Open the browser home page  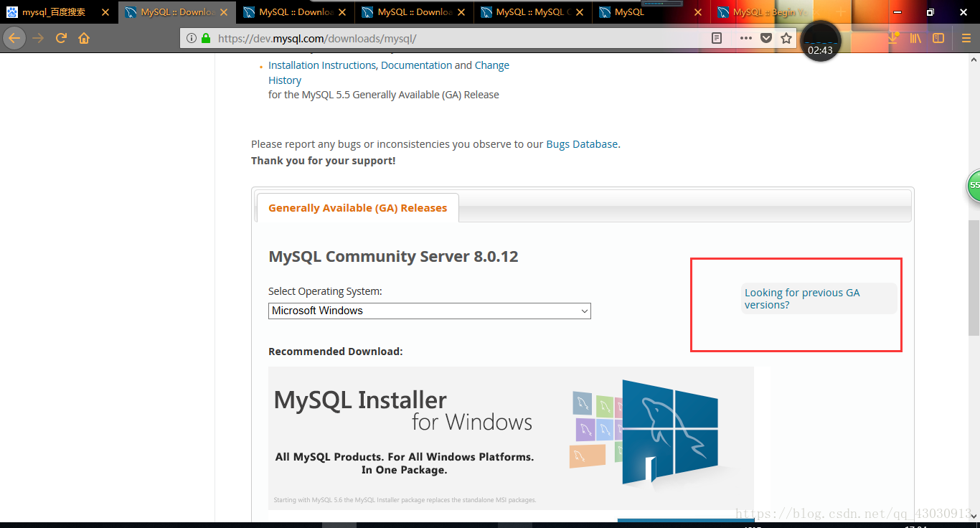[x=84, y=38]
